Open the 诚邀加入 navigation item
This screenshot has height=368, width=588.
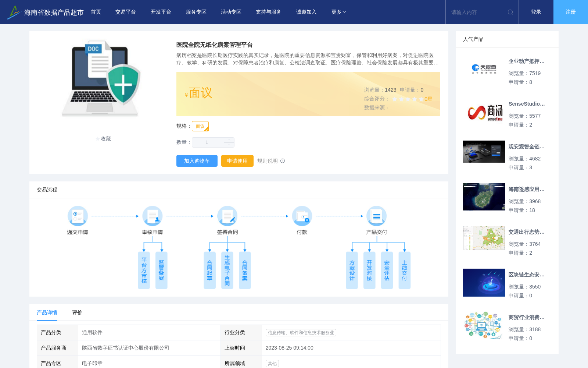306,12
